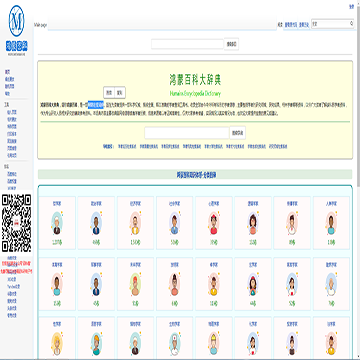Viewport: 360px width, 360px height.
Task: Open the red-capped person avatar in first row
Action: click(213, 224)
